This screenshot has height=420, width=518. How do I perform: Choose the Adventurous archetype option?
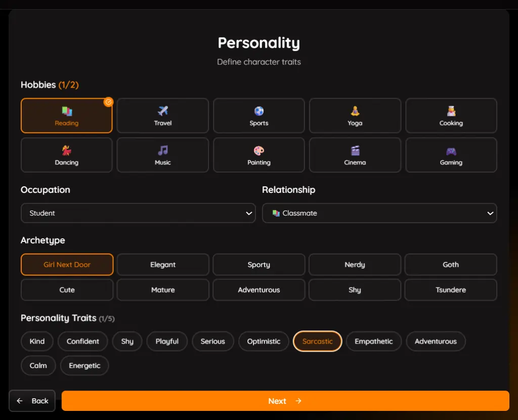pos(259,290)
